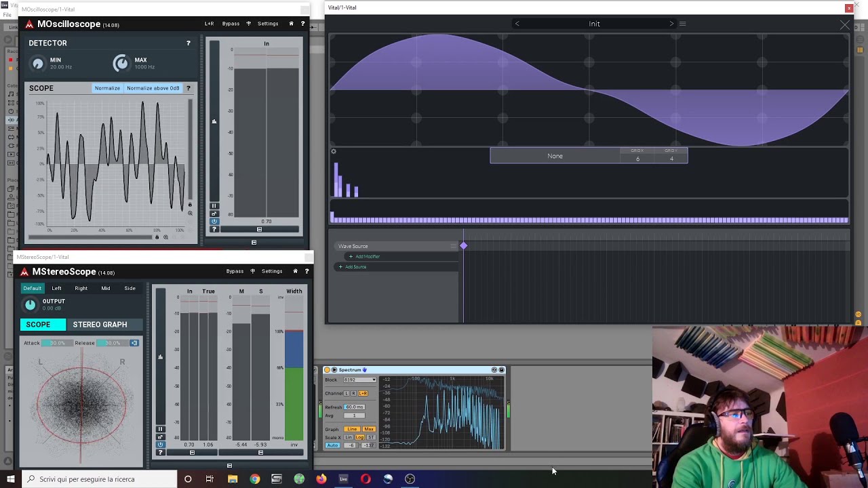Screen dimensions: 868x488
Task: Click Bypass in MOscilloscope
Action: click(231, 24)
